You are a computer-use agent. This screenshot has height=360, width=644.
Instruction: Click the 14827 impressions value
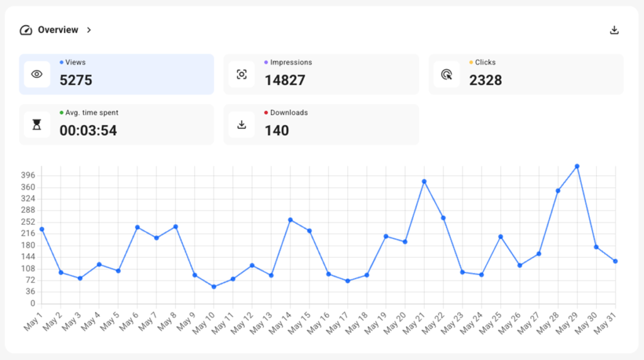[x=285, y=80]
